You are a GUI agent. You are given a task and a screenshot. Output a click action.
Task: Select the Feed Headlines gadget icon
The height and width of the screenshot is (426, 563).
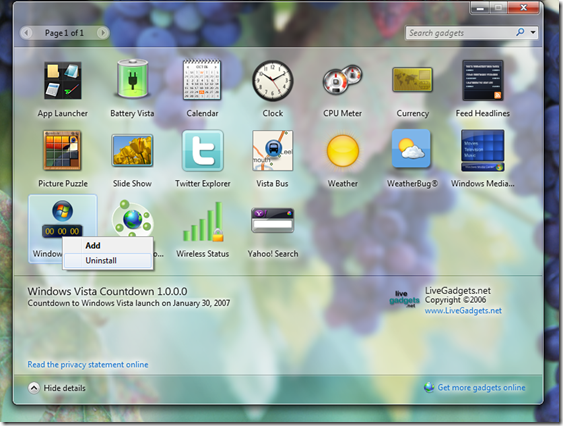[483, 80]
